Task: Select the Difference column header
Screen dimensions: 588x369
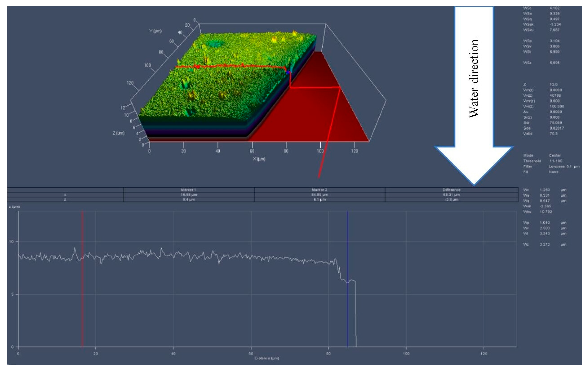Action: (x=451, y=190)
